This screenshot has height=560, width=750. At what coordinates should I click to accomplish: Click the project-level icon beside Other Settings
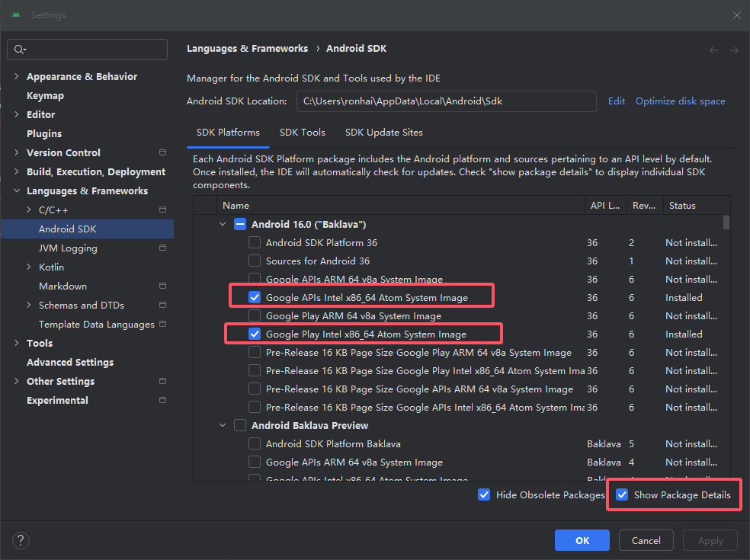tap(162, 382)
